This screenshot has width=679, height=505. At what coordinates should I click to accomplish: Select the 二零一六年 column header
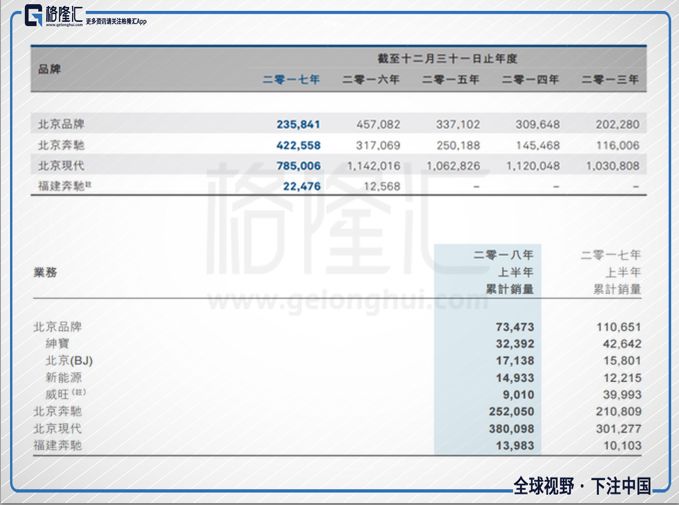371,80
